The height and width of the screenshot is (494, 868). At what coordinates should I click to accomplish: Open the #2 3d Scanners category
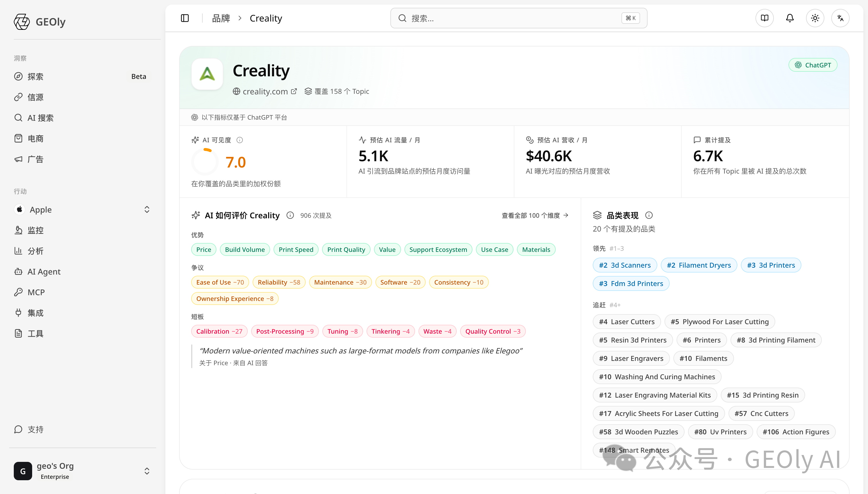[x=625, y=265]
